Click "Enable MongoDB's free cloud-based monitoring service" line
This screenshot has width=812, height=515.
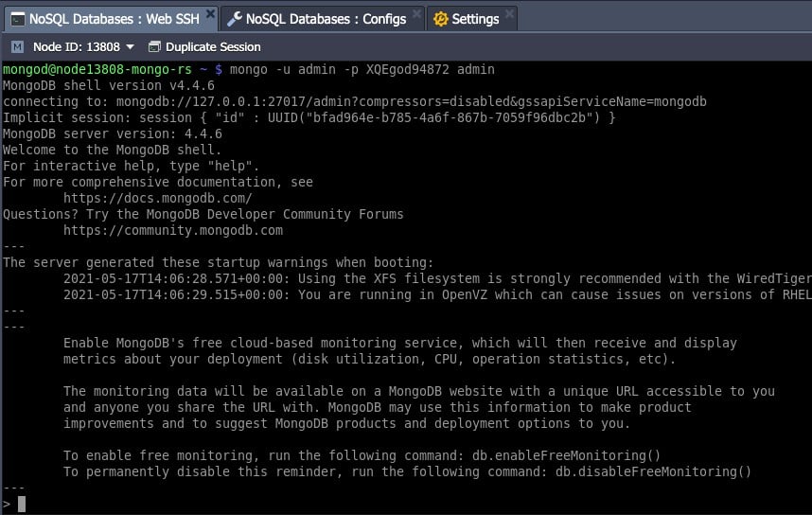[399, 343]
